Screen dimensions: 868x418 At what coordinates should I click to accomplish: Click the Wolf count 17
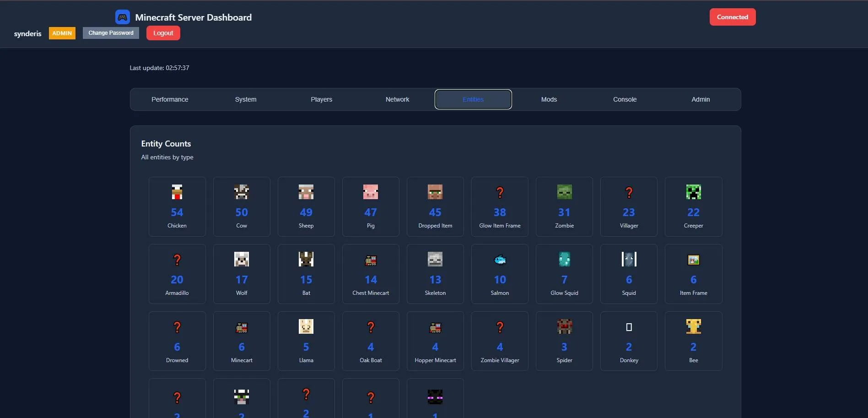click(242, 280)
